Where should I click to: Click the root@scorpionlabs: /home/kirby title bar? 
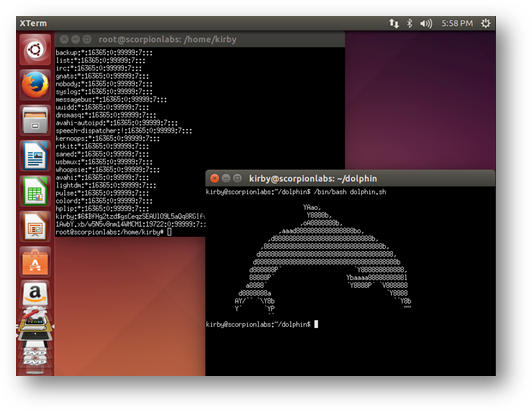click(200, 39)
